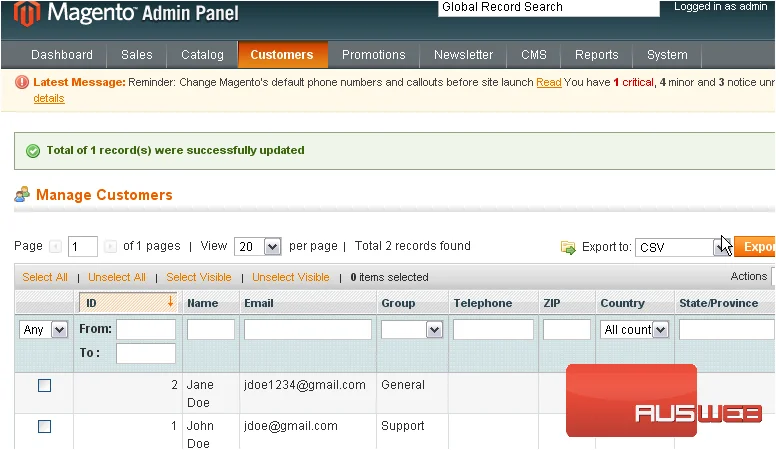This screenshot has height=450, width=776.
Task: Open the per page view dropdown
Action: click(x=258, y=246)
